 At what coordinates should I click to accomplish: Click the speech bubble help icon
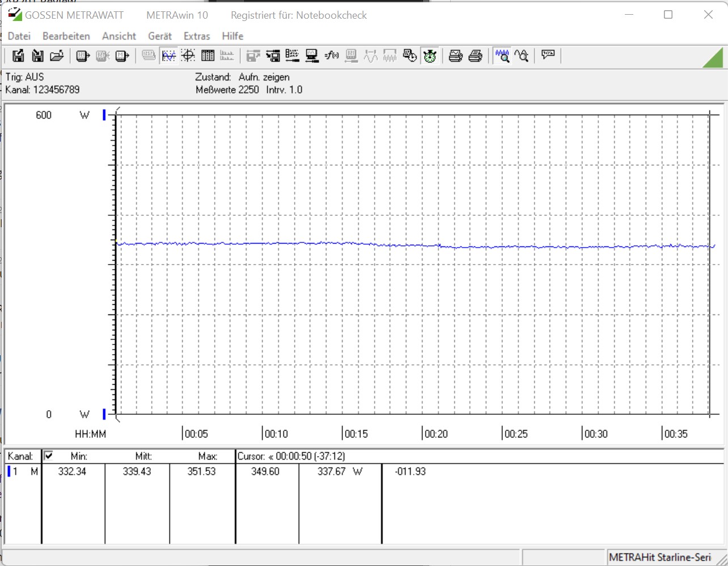tap(548, 55)
